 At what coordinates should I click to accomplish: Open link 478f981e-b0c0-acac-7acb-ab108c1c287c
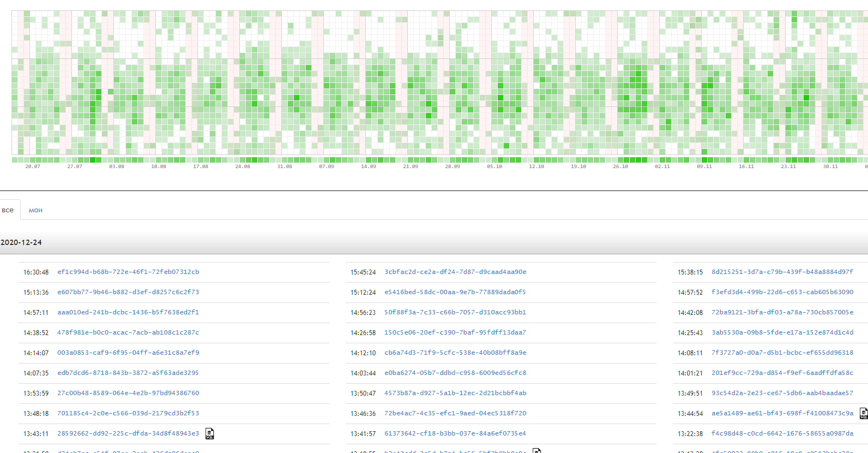click(x=128, y=332)
